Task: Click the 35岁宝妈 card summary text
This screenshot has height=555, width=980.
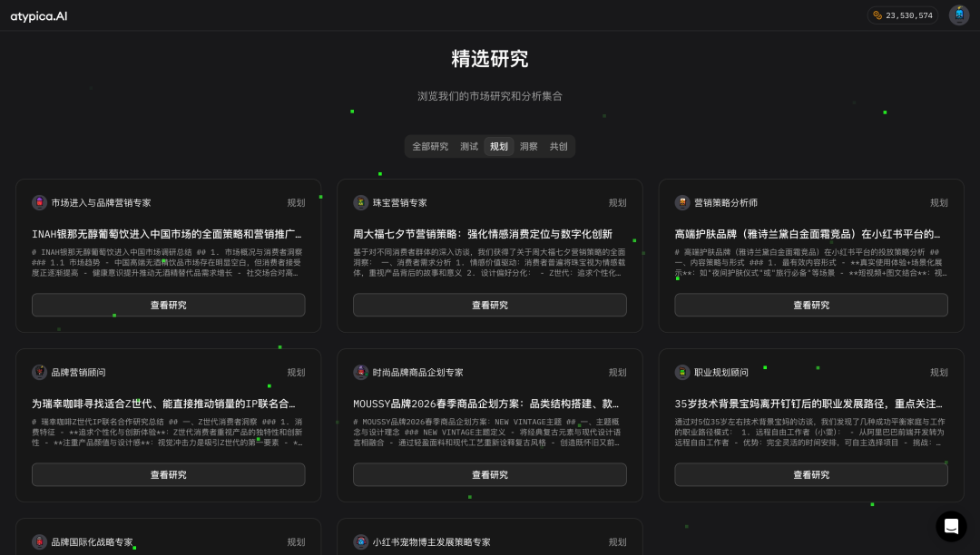Action: (x=810, y=433)
